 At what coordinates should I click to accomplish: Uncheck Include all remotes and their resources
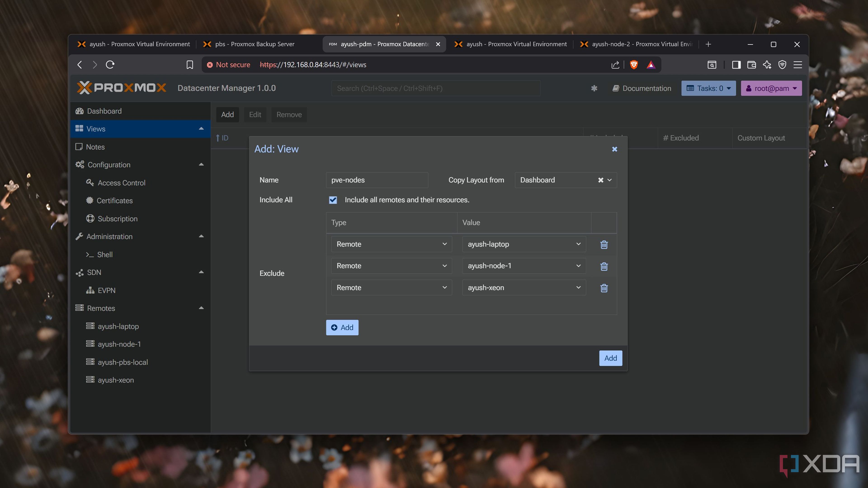point(333,200)
